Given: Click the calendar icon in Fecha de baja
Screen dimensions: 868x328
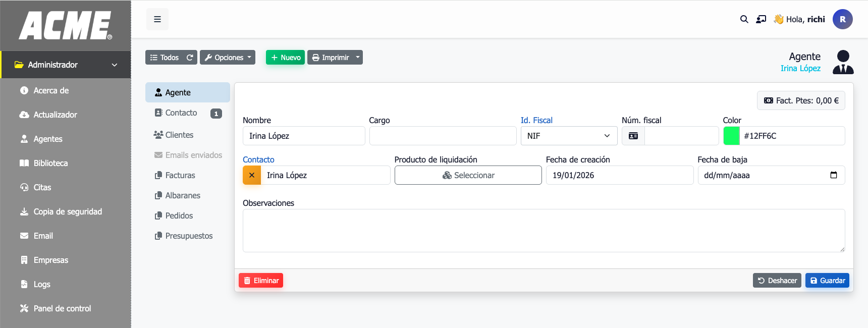Looking at the screenshot, I should click(x=833, y=175).
